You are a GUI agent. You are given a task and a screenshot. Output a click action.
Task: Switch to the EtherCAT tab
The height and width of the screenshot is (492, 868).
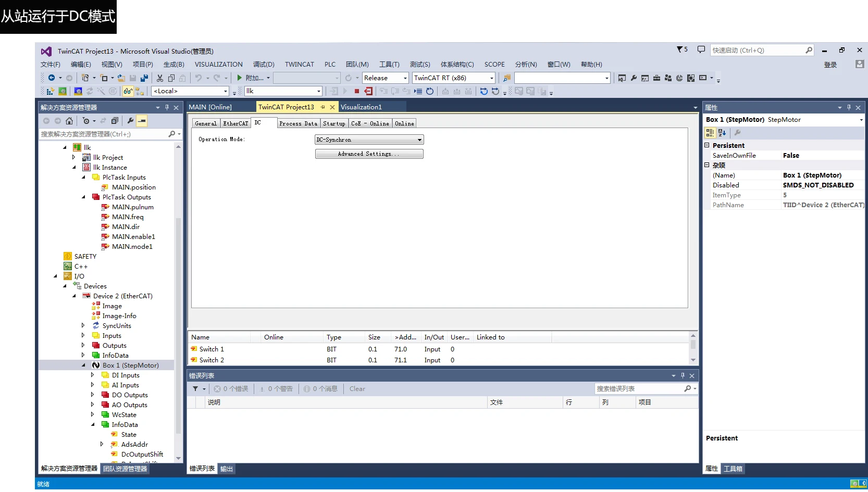[235, 123]
